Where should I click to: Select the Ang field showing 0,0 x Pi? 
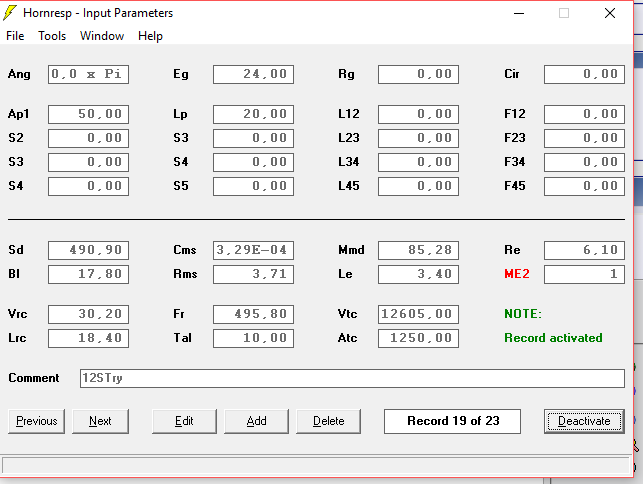click(89, 74)
